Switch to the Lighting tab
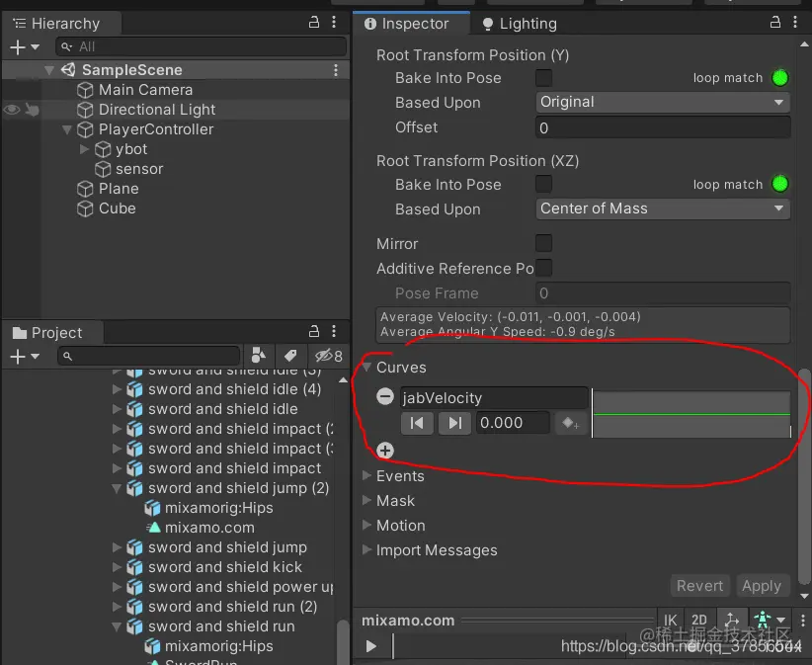Image resolution: width=812 pixels, height=665 pixels. (x=519, y=24)
